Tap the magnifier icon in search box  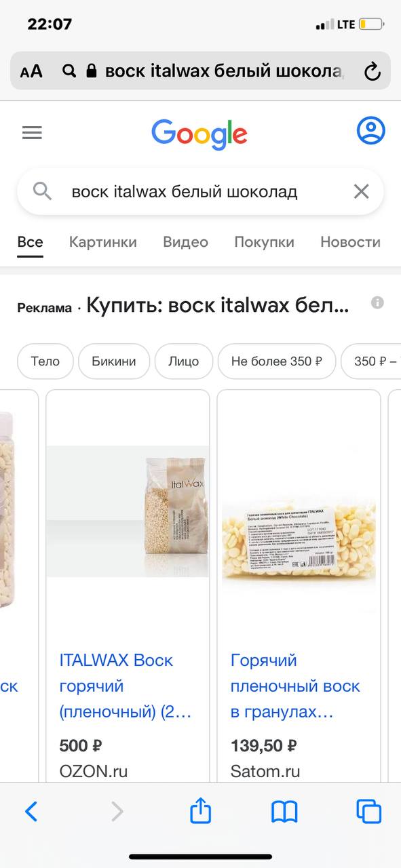click(42, 192)
